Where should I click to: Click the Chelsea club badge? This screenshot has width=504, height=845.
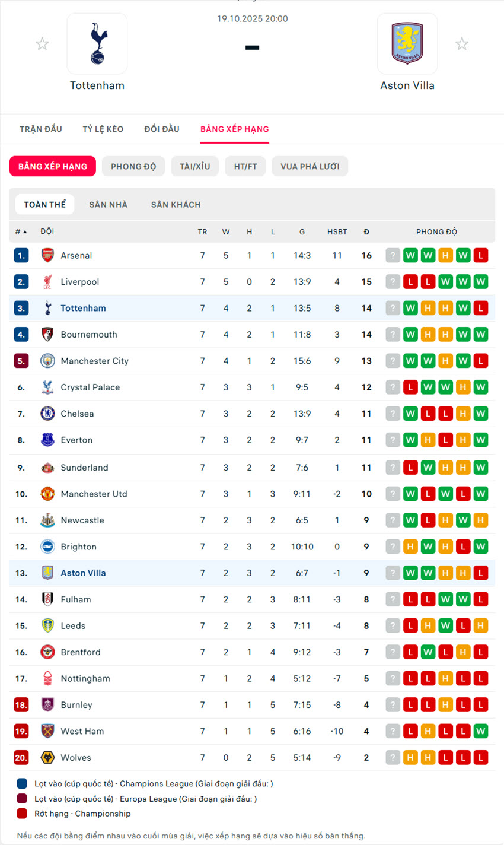[47, 414]
